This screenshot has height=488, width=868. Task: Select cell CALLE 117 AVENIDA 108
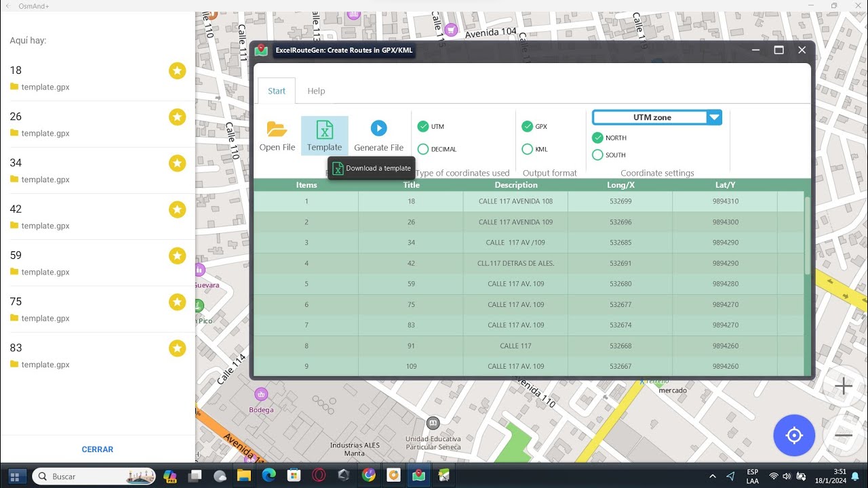click(516, 201)
